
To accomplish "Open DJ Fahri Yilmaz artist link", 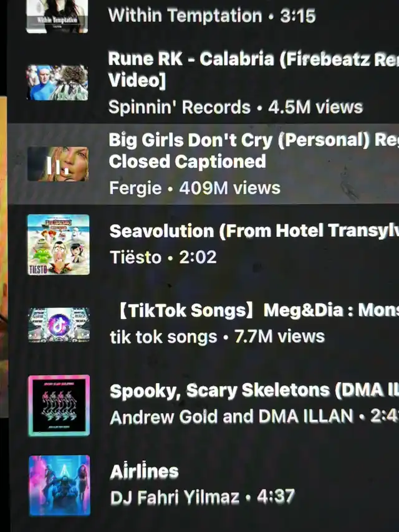I will (175, 497).
